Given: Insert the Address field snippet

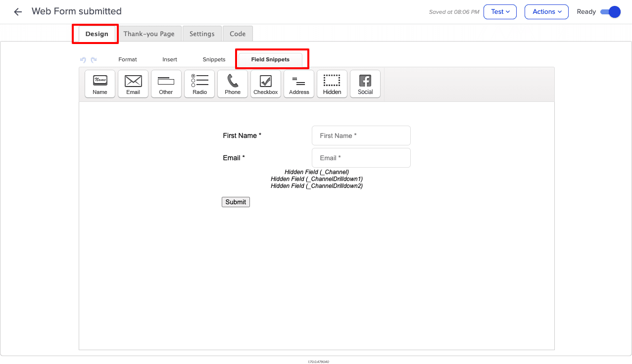Looking at the screenshot, I should [x=298, y=84].
